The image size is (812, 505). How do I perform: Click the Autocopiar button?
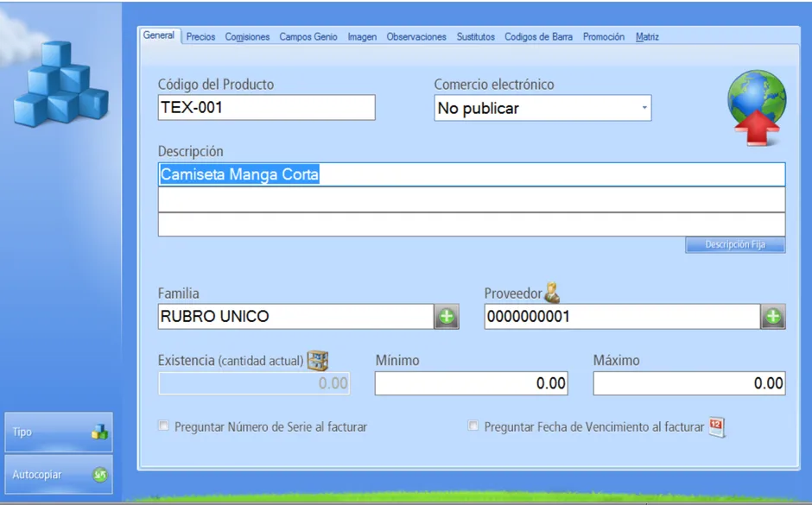point(59,475)
